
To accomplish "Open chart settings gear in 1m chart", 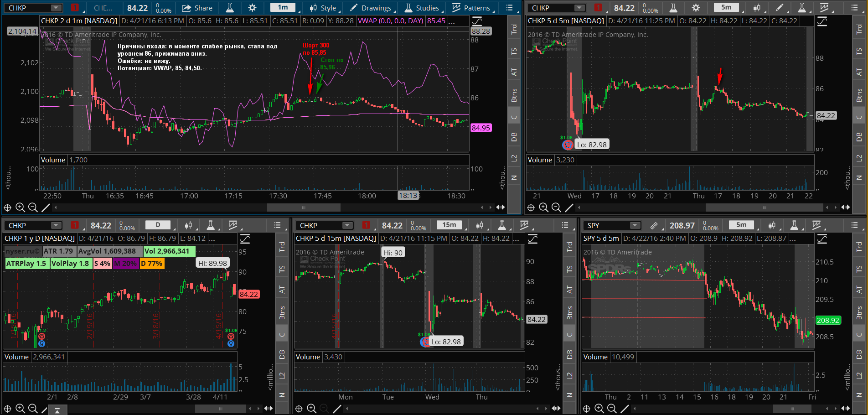I will pos(252,8).
